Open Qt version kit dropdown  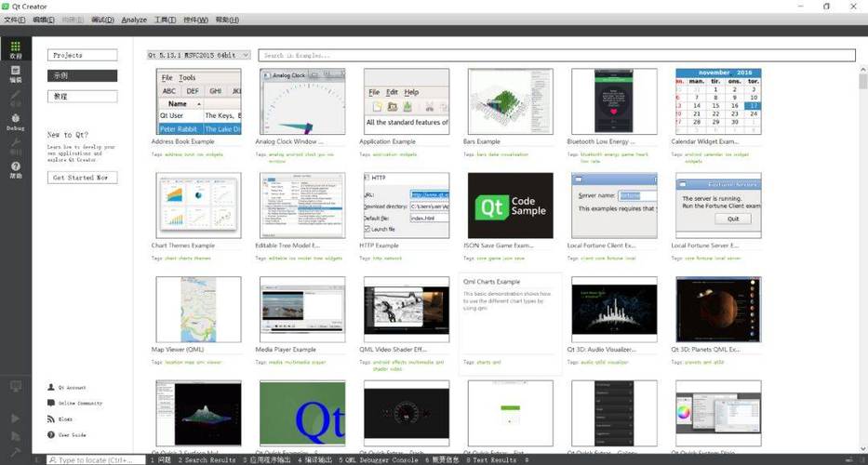click(x=199, y=55)
